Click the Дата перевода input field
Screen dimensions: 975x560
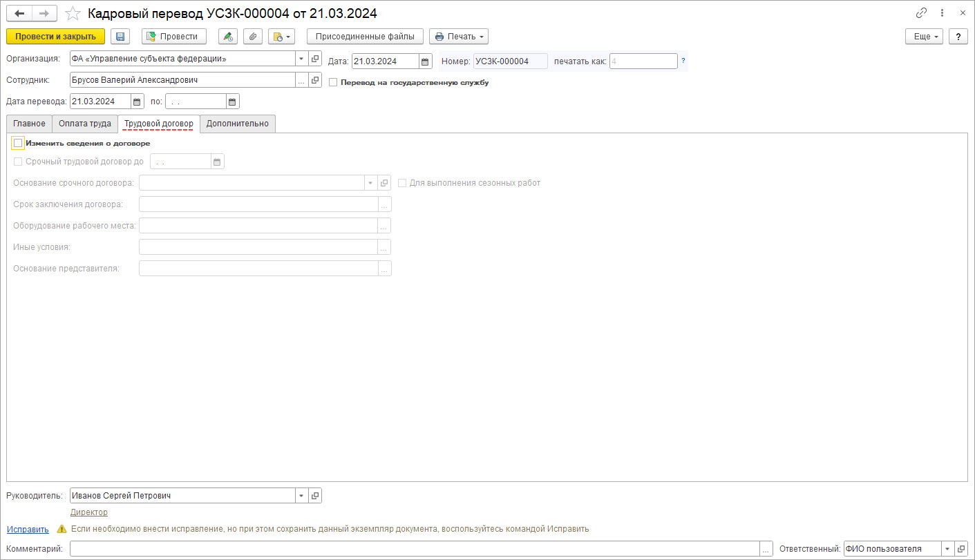tap(100, 102)
